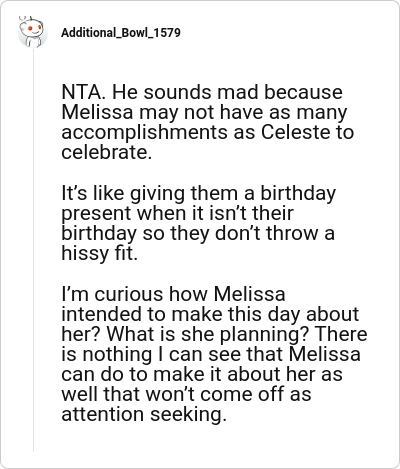Click the line "intended to make this day about"

pos(210,314)
